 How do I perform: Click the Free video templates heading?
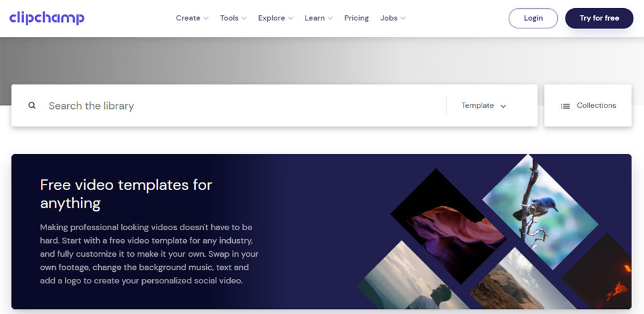pos(126,194)
